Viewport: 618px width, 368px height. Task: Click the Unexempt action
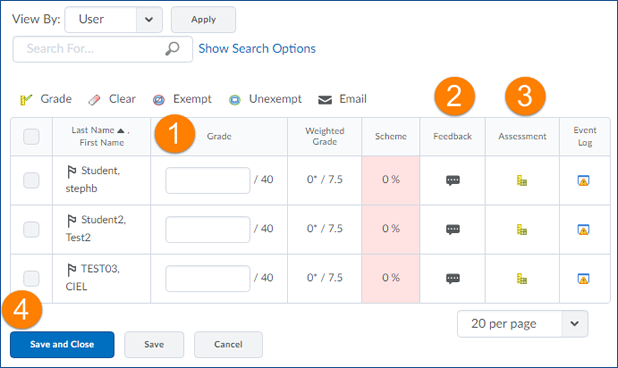click(x=265, y=99)
